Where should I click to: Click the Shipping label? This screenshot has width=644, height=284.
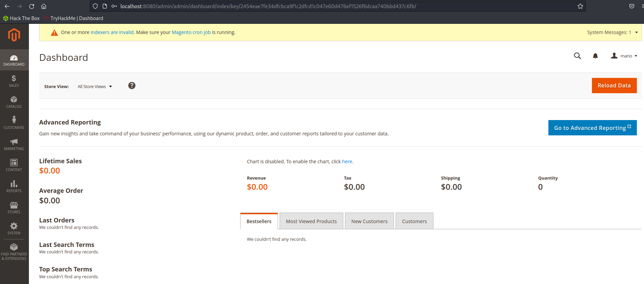click(x=450, y=178)
